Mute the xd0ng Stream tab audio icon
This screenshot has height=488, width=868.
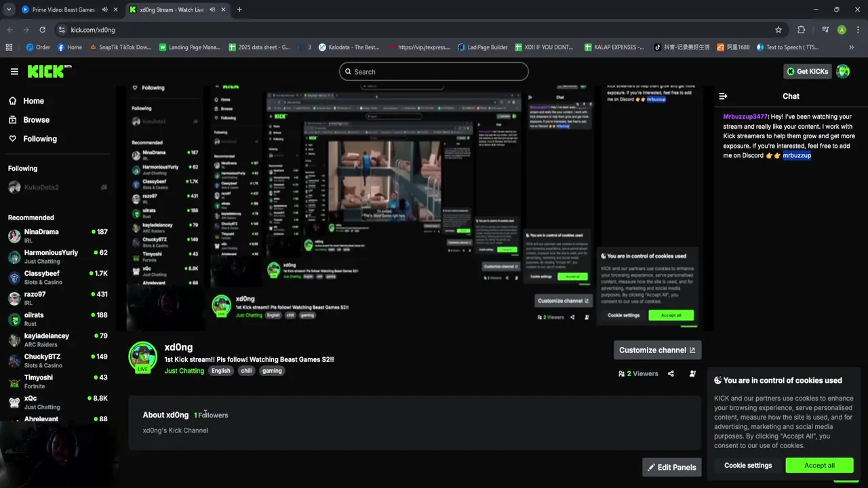[212, 9]
